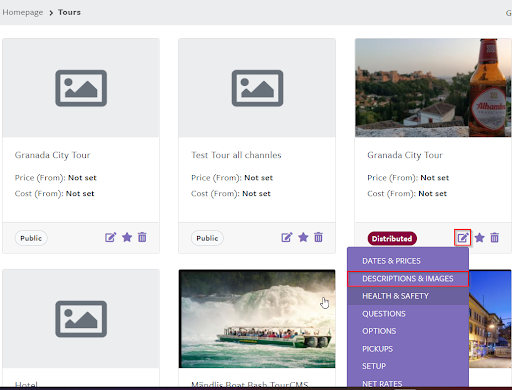Click Cost Not set on first Granada tour
512x390 pixels.
(80, 194)
